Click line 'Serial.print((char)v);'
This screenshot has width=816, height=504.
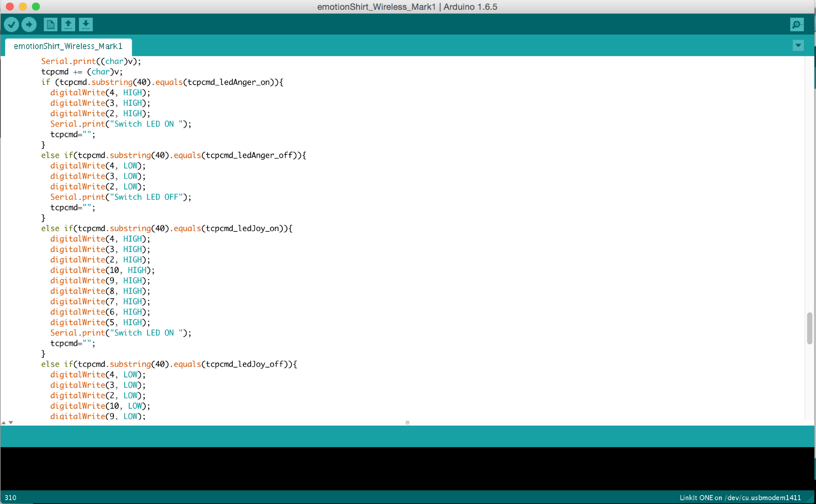[91, 61]
